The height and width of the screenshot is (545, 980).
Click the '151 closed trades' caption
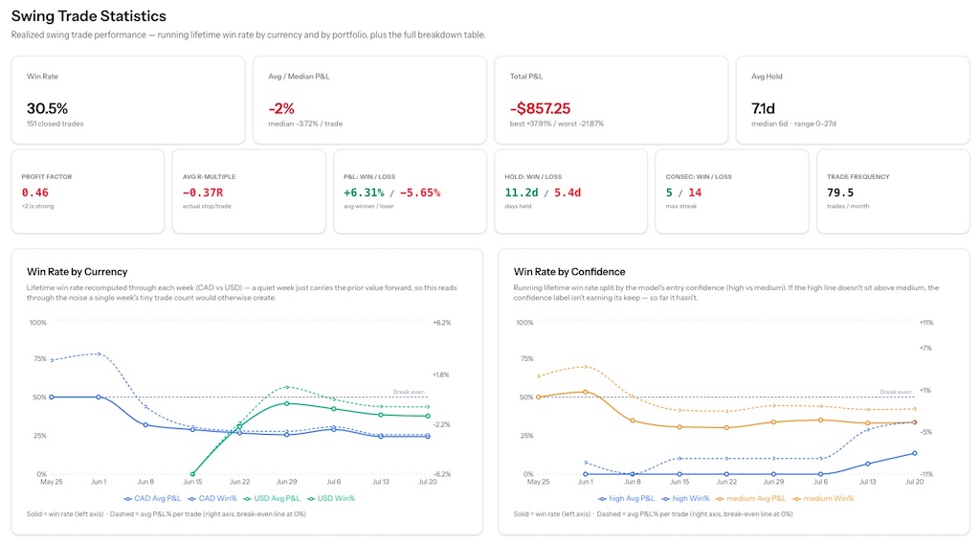[x=55, y=124]
